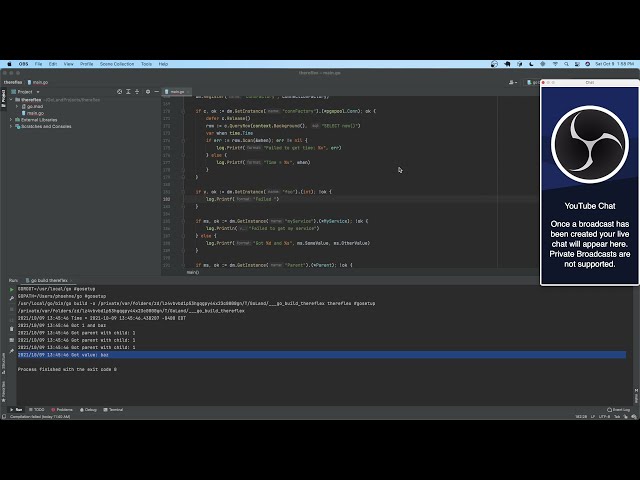Screen dimensions: 640x480
Task: Open the Debug tool window
Action: click(x=88, y=410)
